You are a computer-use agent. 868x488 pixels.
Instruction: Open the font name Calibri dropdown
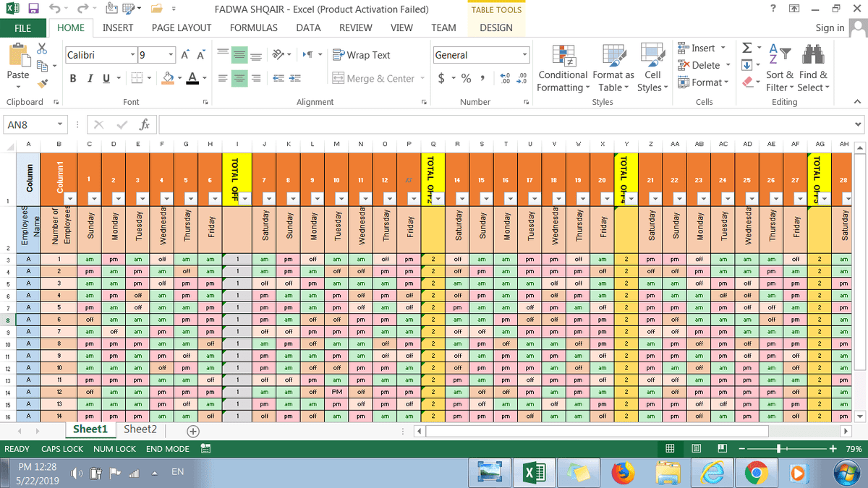[x=132, y=56]
